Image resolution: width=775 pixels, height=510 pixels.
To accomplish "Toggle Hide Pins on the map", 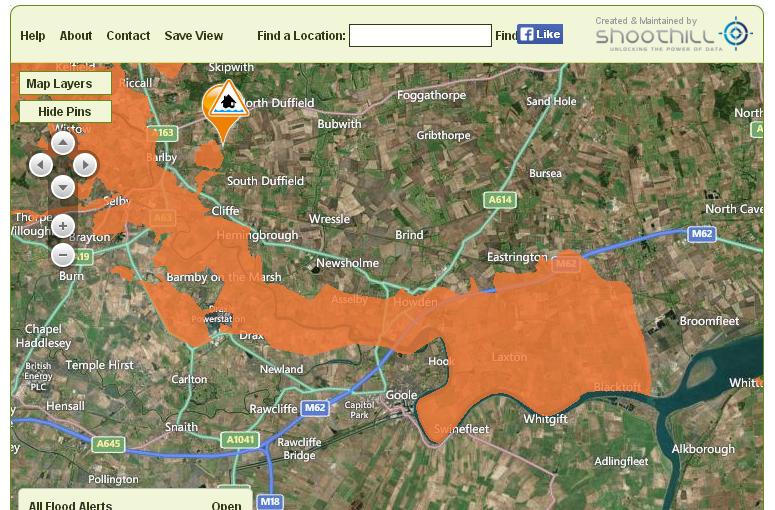I will [x=65, y=112].
